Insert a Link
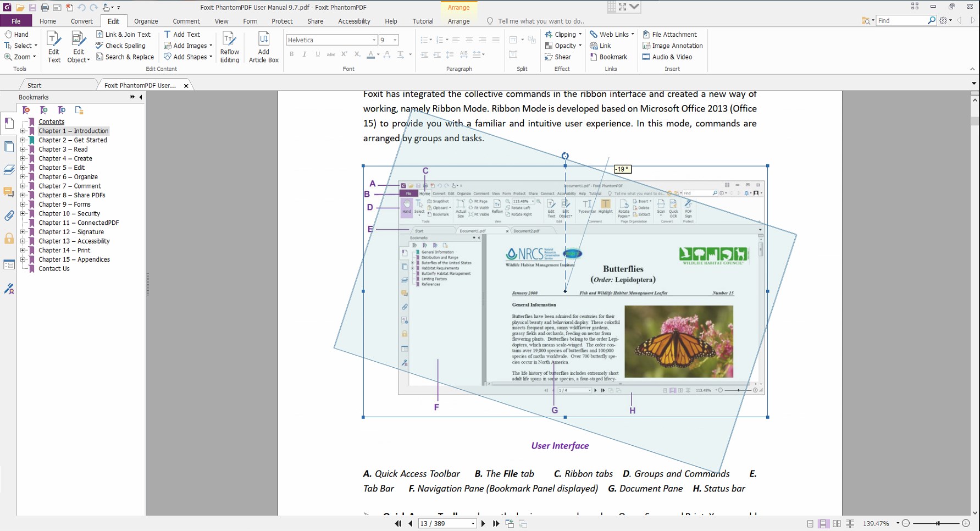The height and width of the screenshot is (531, 980). [x=600, y=46]
